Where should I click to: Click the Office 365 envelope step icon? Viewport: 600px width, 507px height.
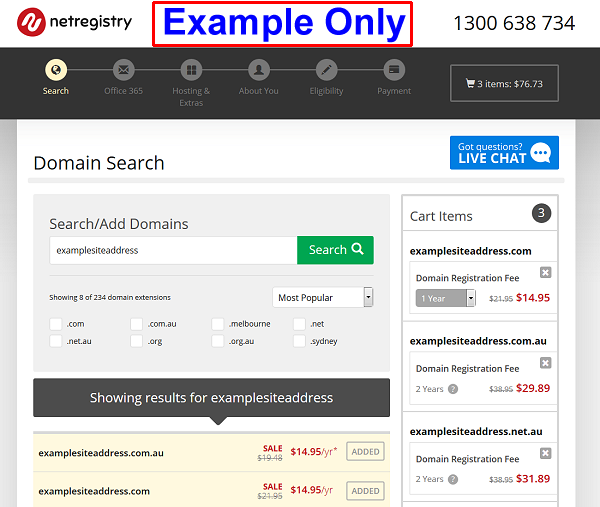123,70
